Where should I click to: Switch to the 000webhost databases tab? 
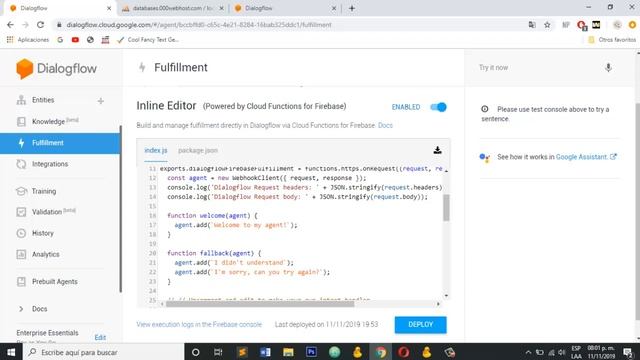(x=173, y=8)
